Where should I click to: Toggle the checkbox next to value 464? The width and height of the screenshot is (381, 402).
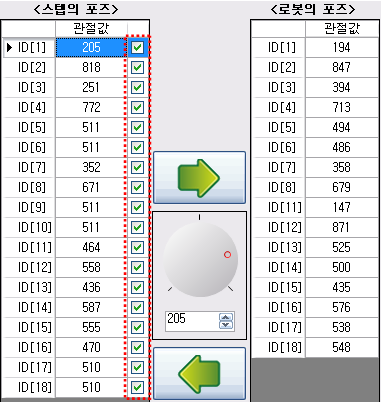click(x=137, y=248)
